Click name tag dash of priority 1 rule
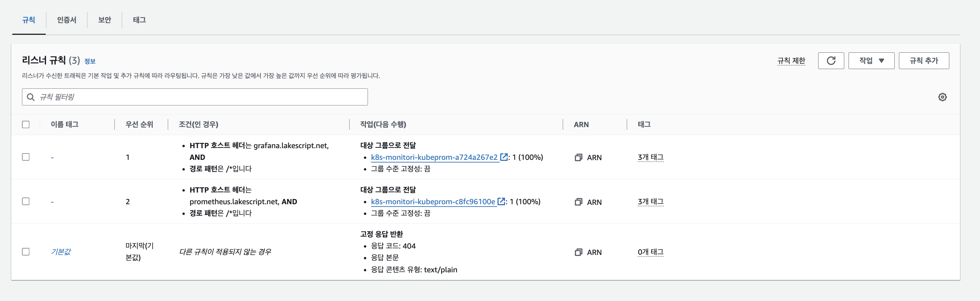 tap(52, 157)
